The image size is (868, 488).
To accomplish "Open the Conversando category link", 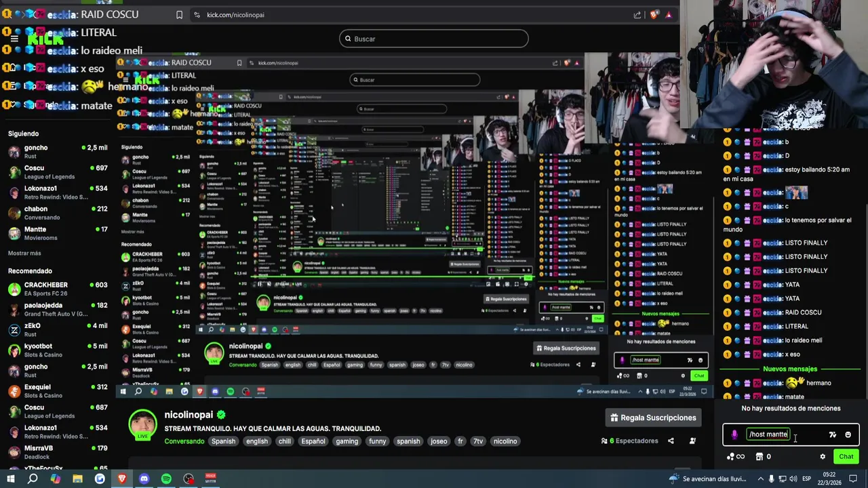I will point(184,441).
